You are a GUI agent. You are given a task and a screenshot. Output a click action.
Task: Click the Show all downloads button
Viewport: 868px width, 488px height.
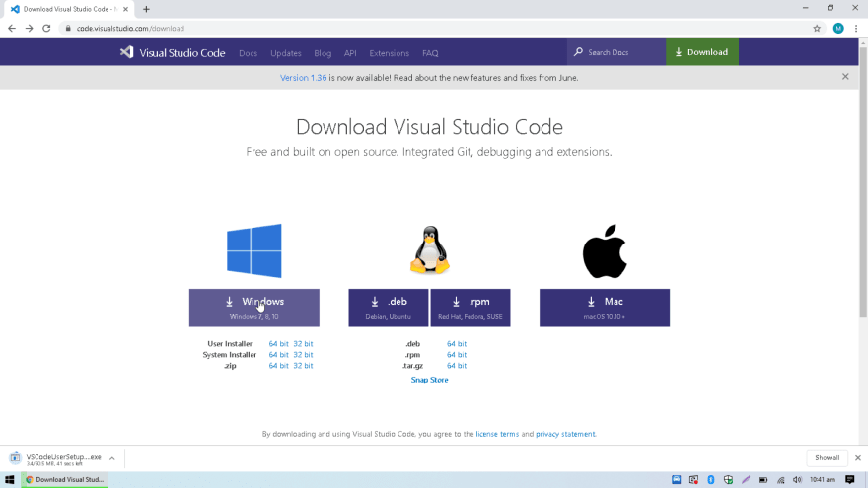(827, 458)
